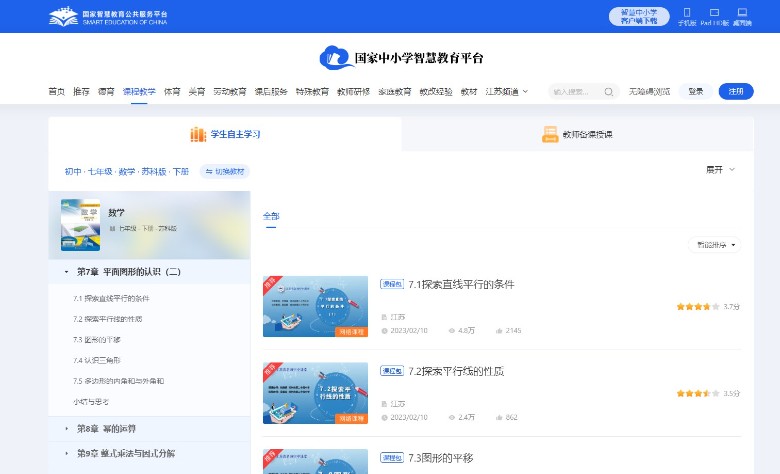780x474 pixels.
Task: Select 课程教学 in the navigation bar
Action: [x=139, y=92]
